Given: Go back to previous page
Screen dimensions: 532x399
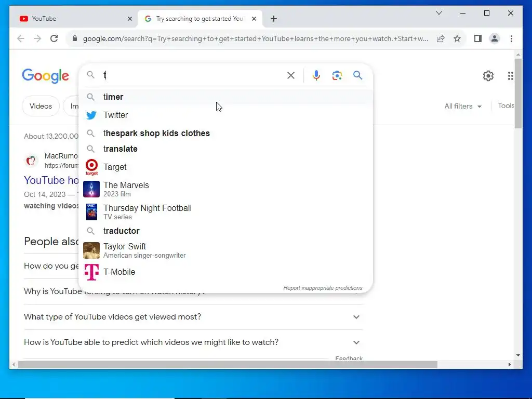Looking at the screenshot, I should pyautogui.click(x=21, y=38).
